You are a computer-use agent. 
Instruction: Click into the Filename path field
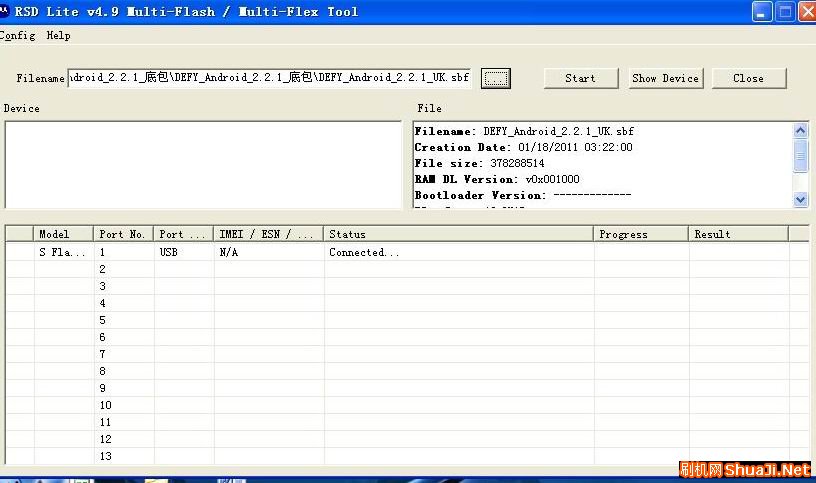point(269,78)
